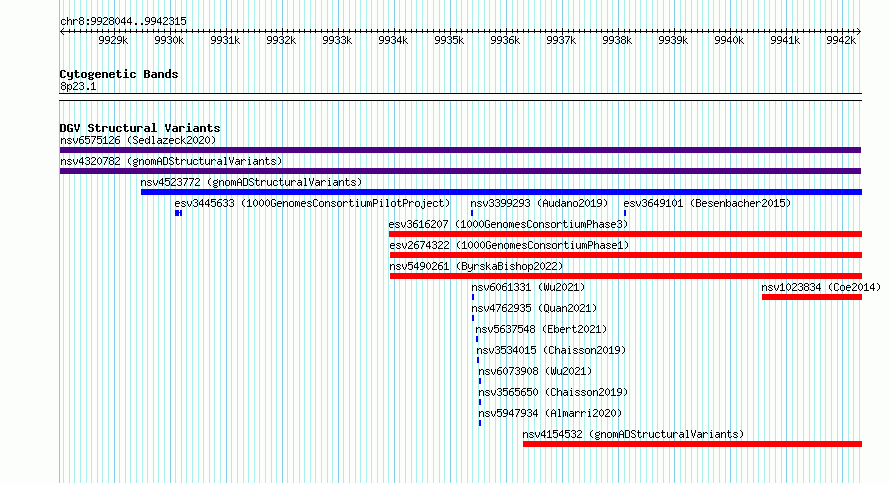Click the 9939k ruler position

673,40
